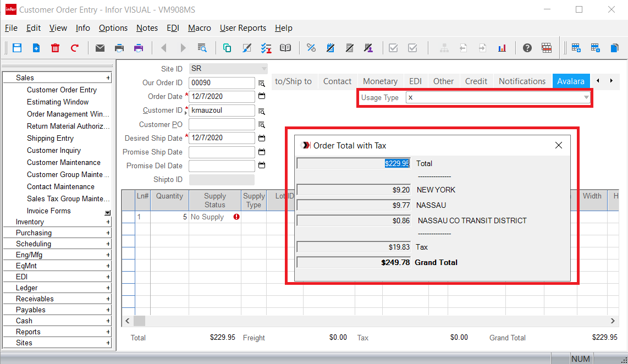
Task: Click the red Refresh arrow icon
Action: pos(74,48)
